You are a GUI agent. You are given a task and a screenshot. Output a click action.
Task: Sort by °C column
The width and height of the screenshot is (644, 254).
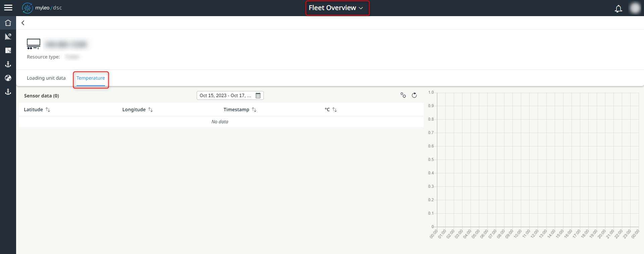point(331,110)
